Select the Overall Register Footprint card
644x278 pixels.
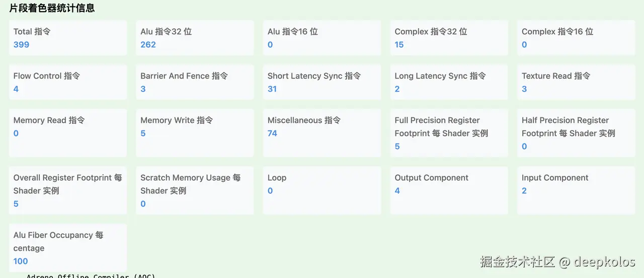coord(68,190)
